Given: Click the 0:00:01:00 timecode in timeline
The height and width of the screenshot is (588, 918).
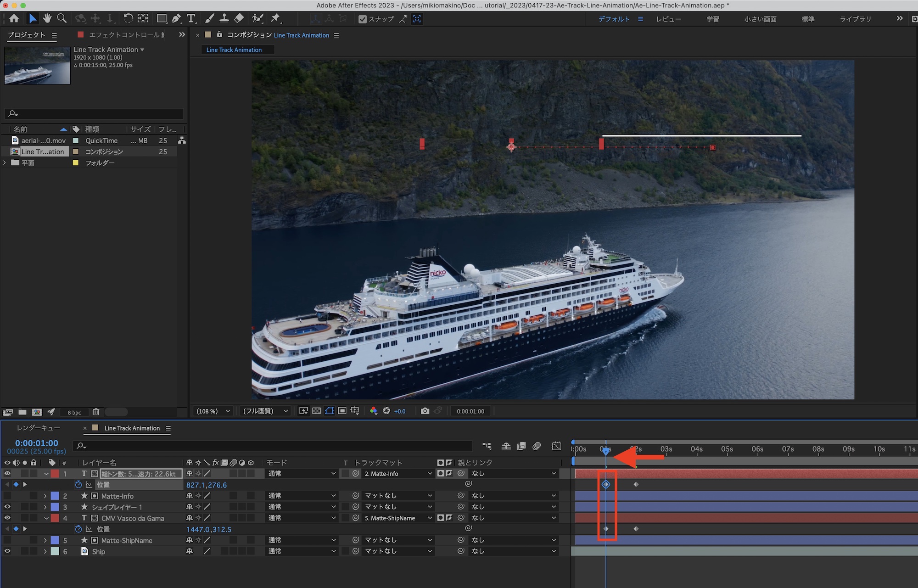Looking at the screenshot, I should pos(37,443).
